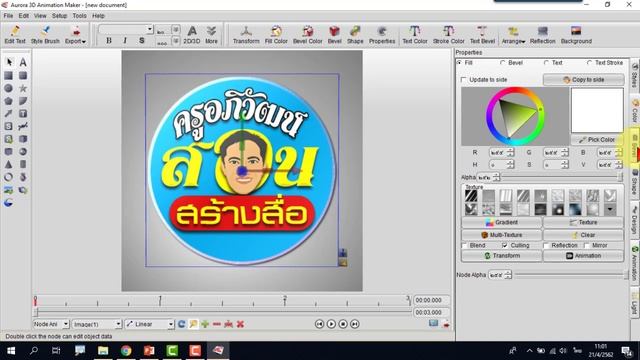Click the Multi-Texture button
Screen dimensions: 640x360
click(x=502, y=235)
